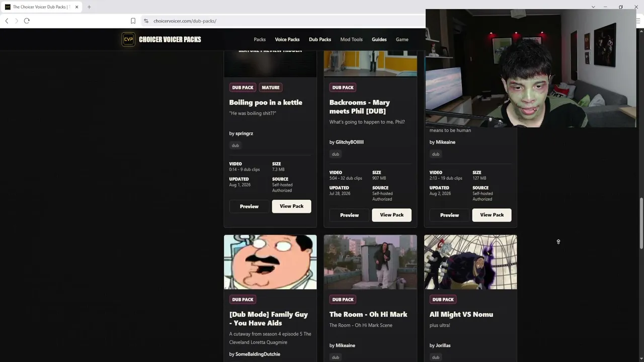The height and width of the screenshot is (362, 644).
Task: Open the All Might VS Nomu thumbnail
Action: click(x=470, y=262)
